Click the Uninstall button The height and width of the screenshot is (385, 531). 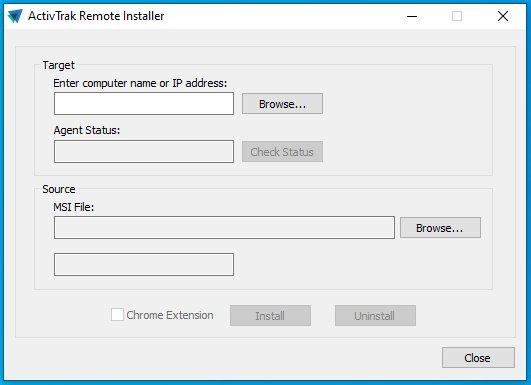coord(375,316)
